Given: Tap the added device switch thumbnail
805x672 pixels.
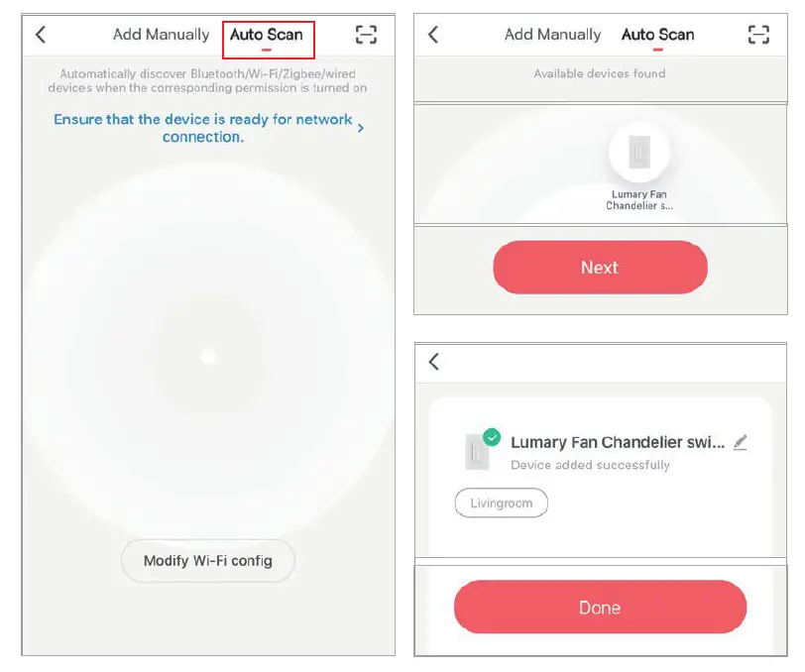Looking at the screenshot, I should pos(477,452).
